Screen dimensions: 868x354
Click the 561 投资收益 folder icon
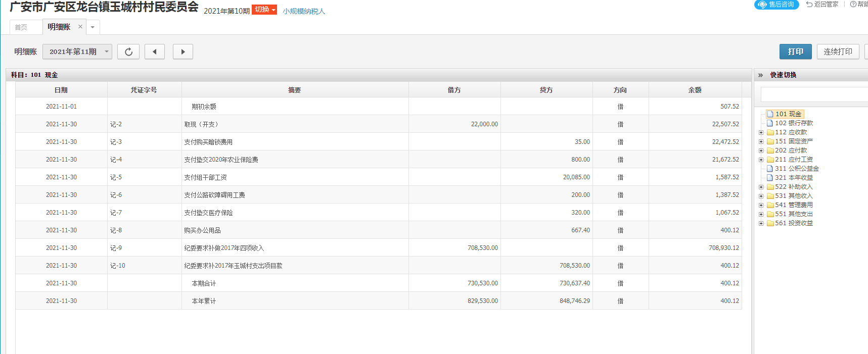(770, 223)
